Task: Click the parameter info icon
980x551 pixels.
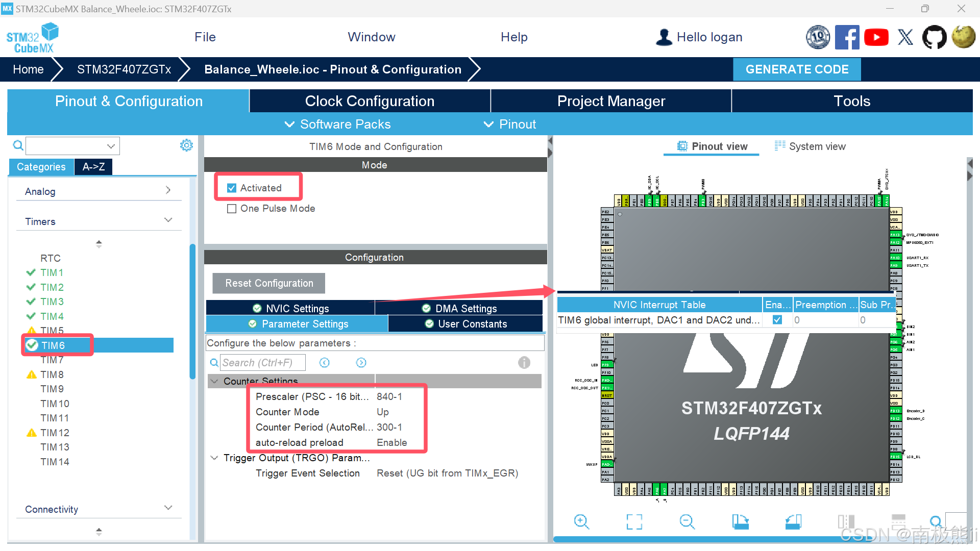Action: pos(524,363)
